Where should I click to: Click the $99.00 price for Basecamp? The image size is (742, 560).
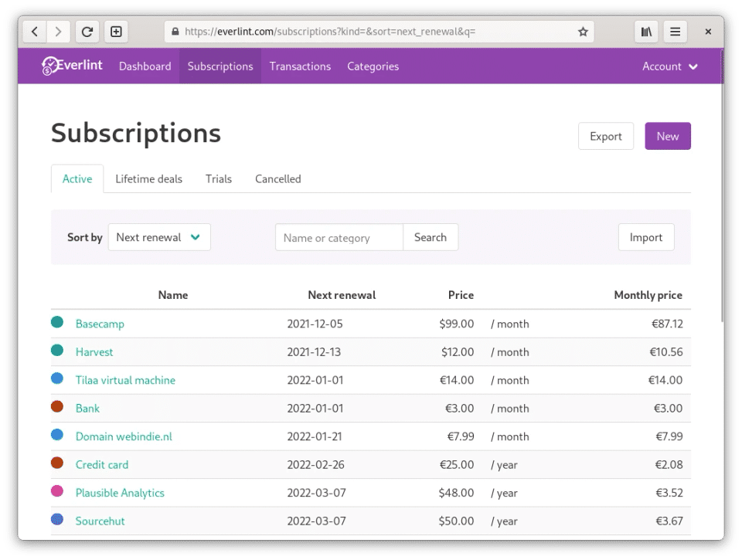coord(456,324)
